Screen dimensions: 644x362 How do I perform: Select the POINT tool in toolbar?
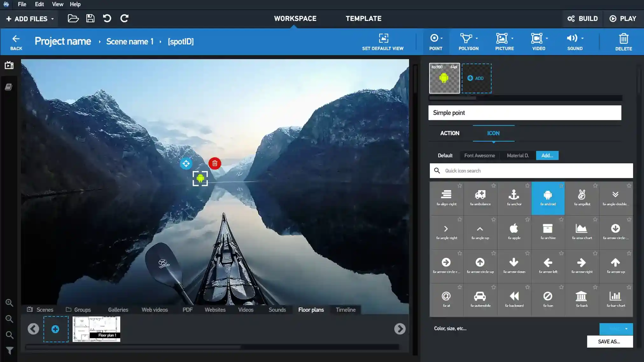(x=435, y=42)
